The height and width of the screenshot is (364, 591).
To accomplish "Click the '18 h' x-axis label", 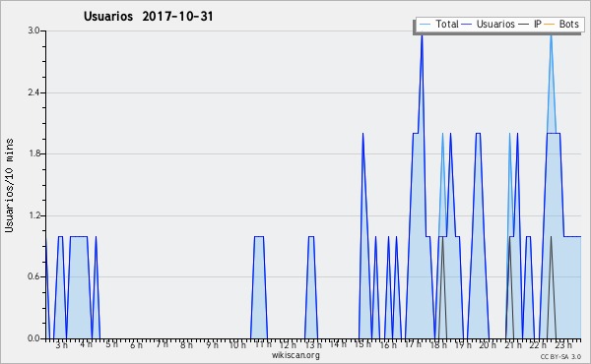I will pyautogui.click(x=438, y=344).
